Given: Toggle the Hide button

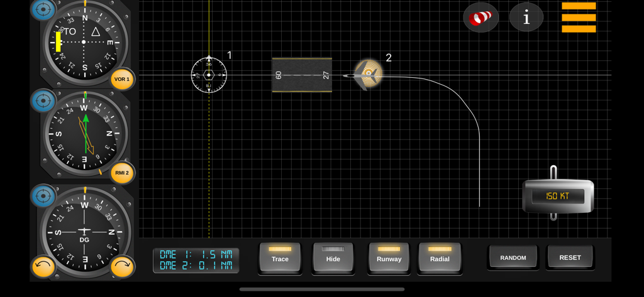Looking at the screenshot, I should [x=333, y=257].
